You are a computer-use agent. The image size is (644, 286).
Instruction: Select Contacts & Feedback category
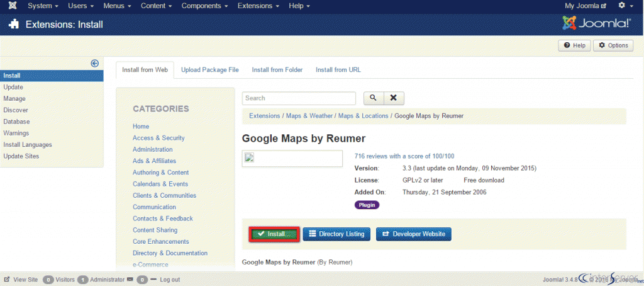click(163, 219)
